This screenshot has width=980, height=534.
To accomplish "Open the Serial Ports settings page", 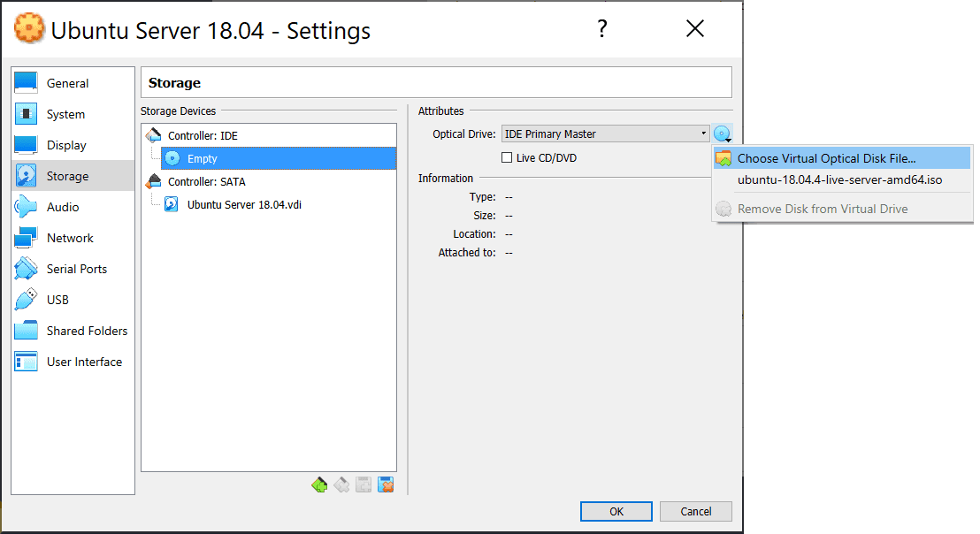I will (75, 268).
